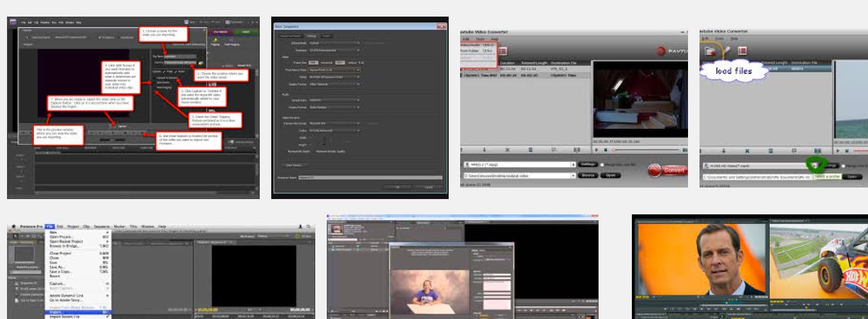868x319 pixels.
Task: Click subtitle bubble icon under first Pavtube list
Action: tap(554, 149)
